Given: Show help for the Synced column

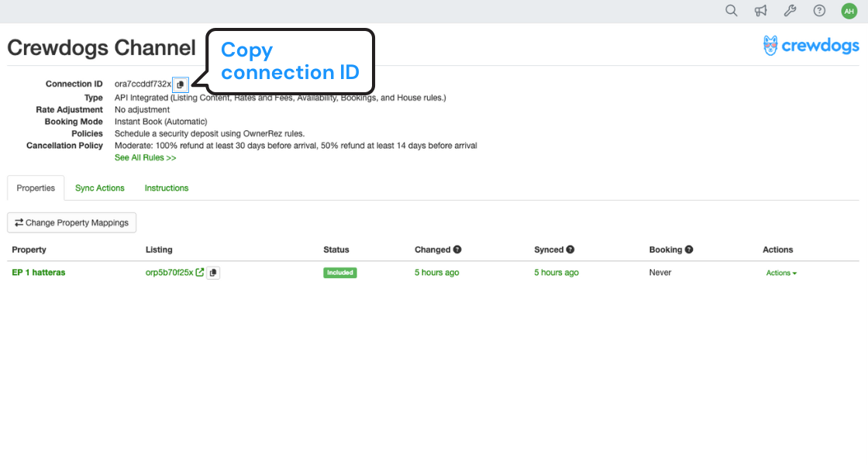Looking at the screenshot, I should (x=570, y=250).
